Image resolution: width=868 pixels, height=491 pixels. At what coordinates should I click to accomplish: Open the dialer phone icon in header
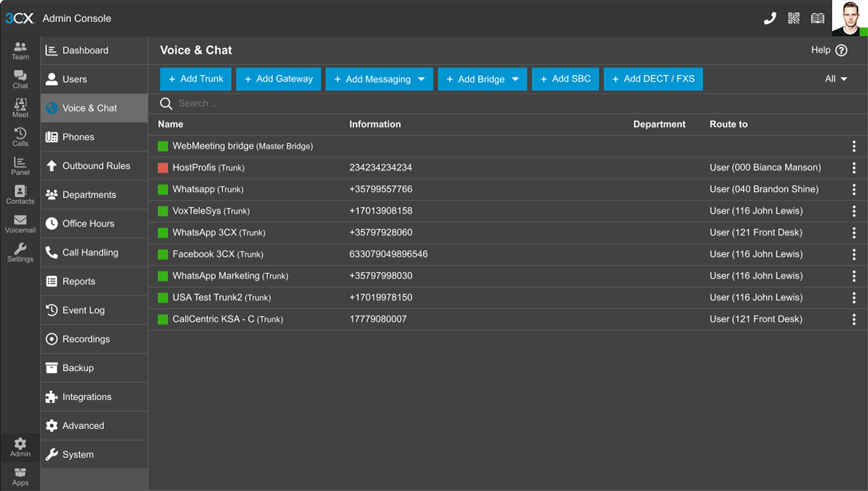[770, 18]
